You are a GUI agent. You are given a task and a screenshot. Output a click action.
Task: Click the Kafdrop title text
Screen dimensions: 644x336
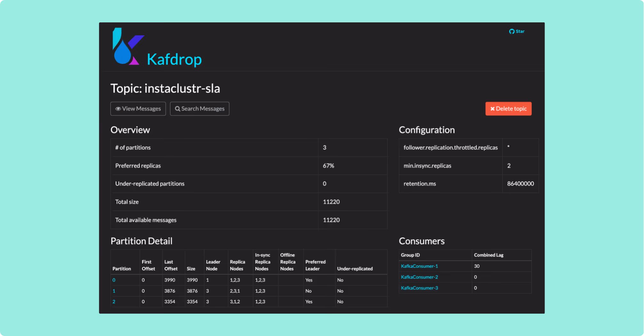point(174,59)
